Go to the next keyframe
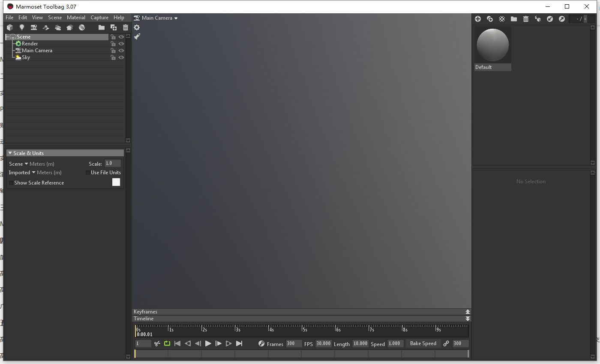The height and width of the screenshot is (364, 600). [x=229, y=343]
